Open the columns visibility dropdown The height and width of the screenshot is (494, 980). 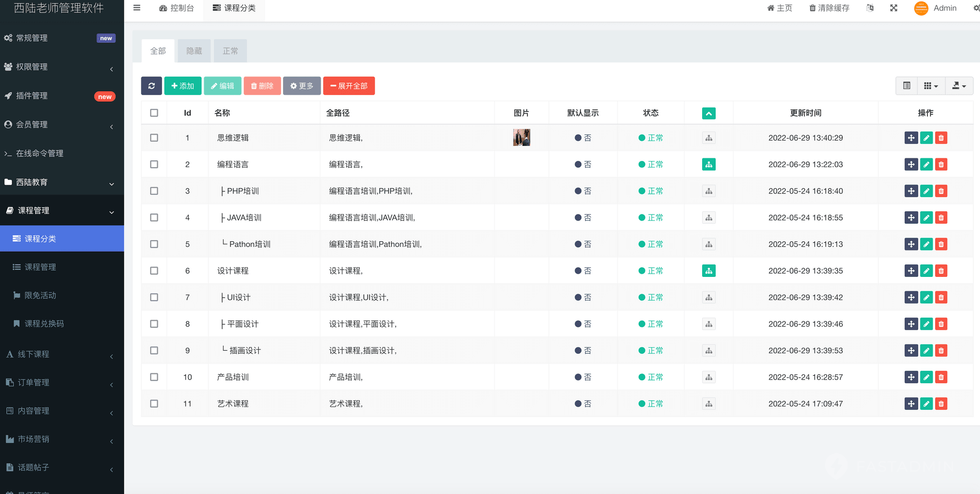[x=931, y=86]
